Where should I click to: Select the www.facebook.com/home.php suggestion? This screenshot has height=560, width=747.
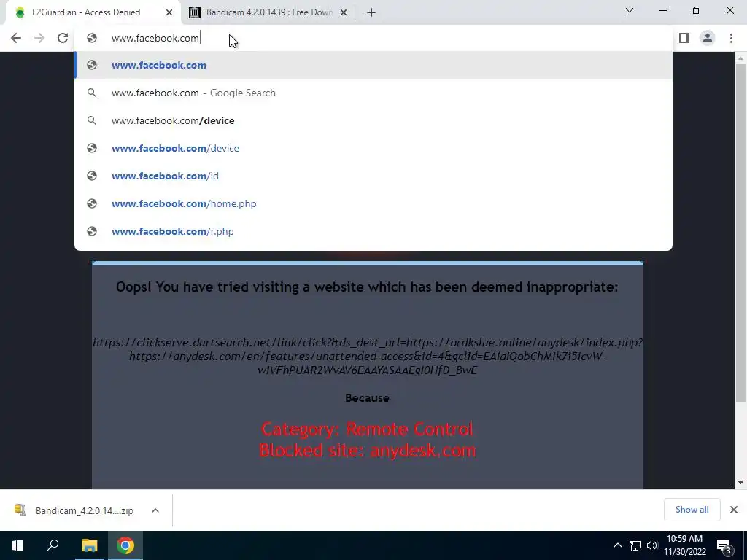pos(373,203)
